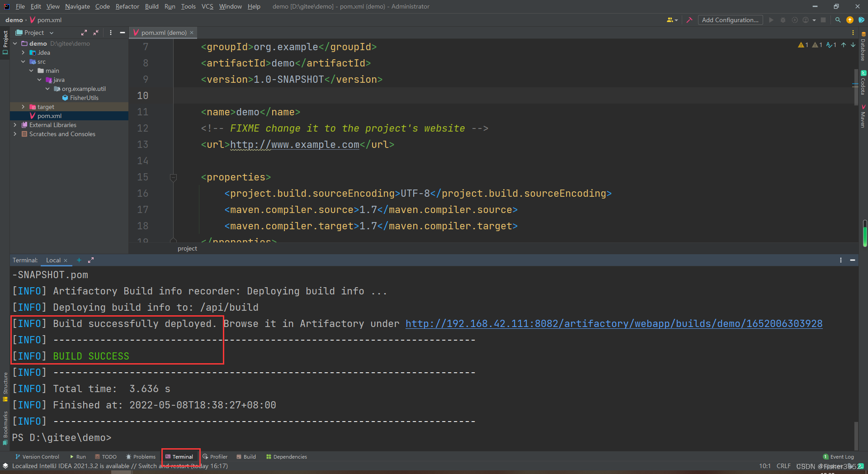Viewport: 868px width, 474px height.
Task: Click the editor vertical scrollbar
Action: 856,87
